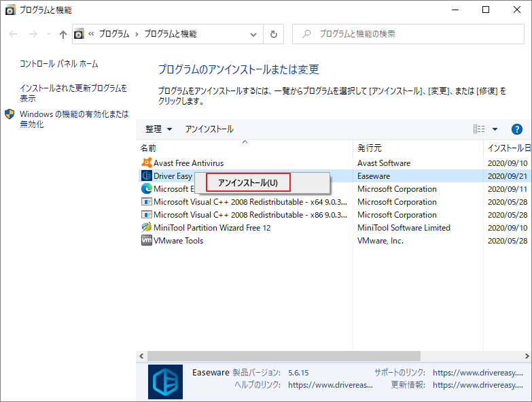532x402 pixels.
Task: Refresh the programs list
Action: pyautogui.click(x=273, y=34)
